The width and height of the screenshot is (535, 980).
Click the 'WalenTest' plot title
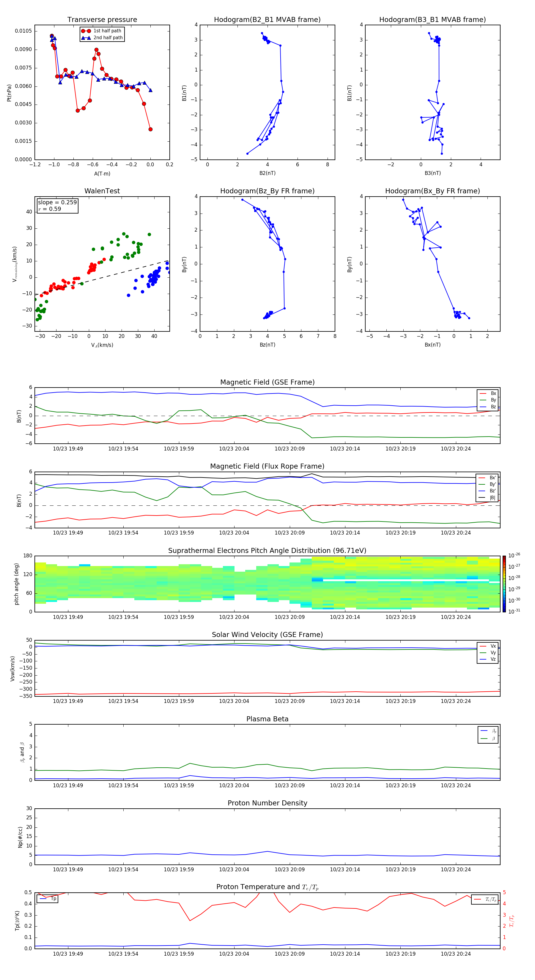(102, 191)
